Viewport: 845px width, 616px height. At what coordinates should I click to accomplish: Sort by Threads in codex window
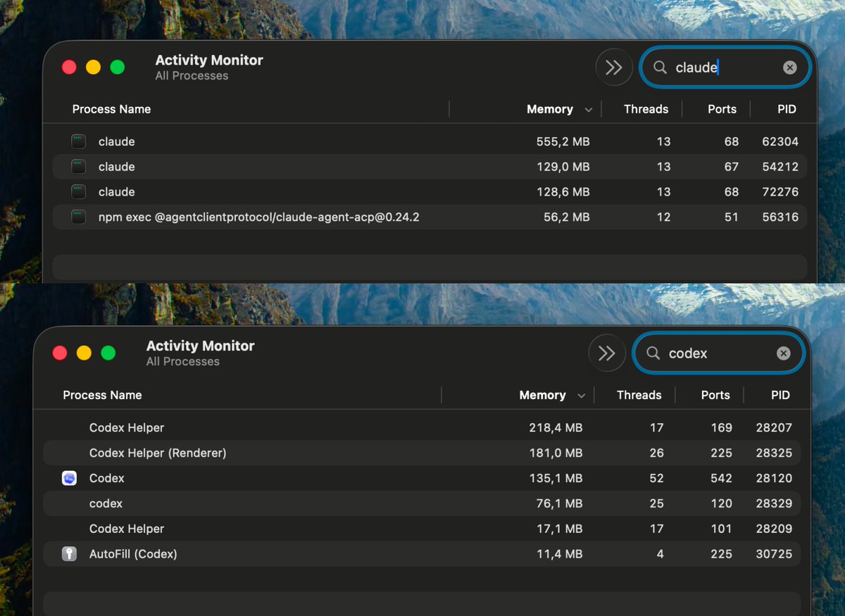pos(639,395)
